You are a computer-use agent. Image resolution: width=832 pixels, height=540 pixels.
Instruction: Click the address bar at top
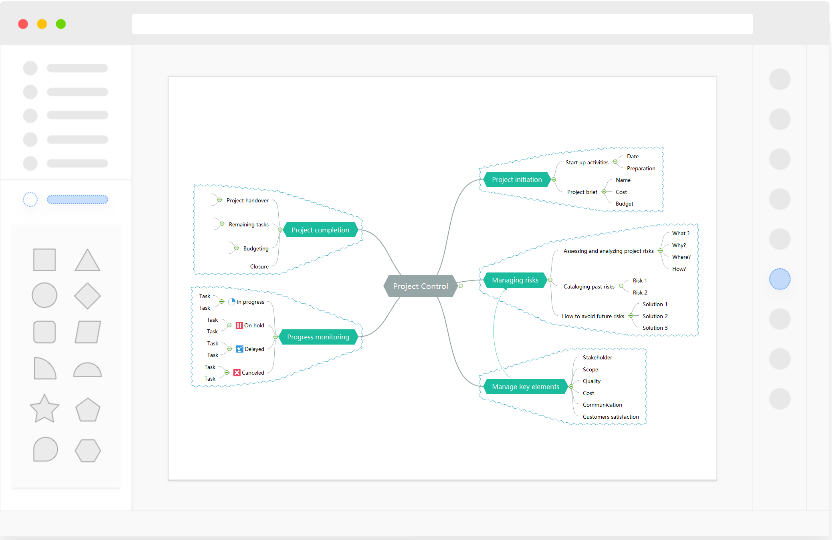point(442,24)
